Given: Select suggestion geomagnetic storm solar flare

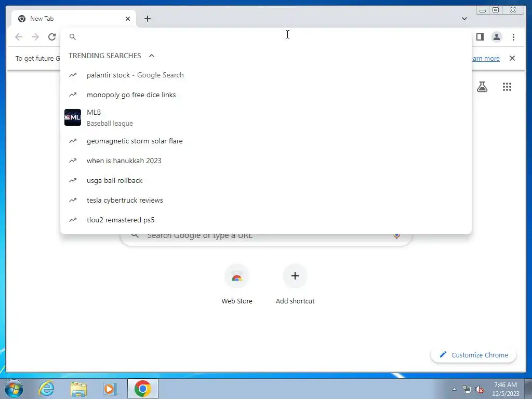Looking at the screenshot, I should pyautogui.click(x=265, y=141).
